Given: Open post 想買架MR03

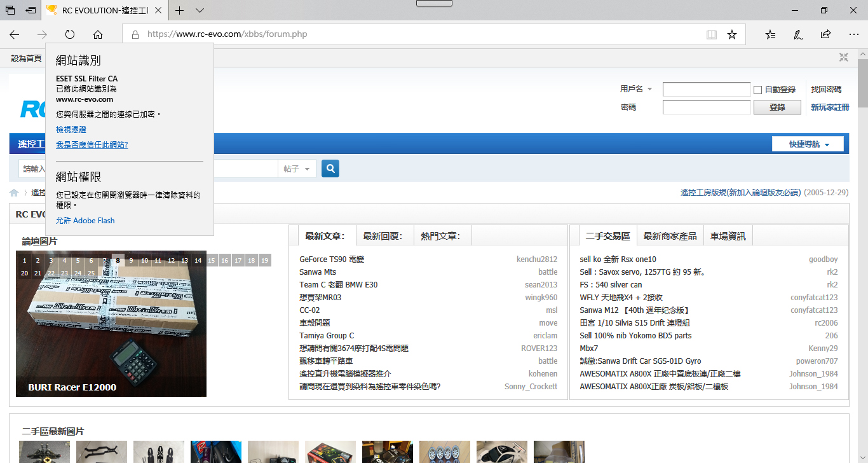Looking at the screenshot, I should click(x=320, y=297).
